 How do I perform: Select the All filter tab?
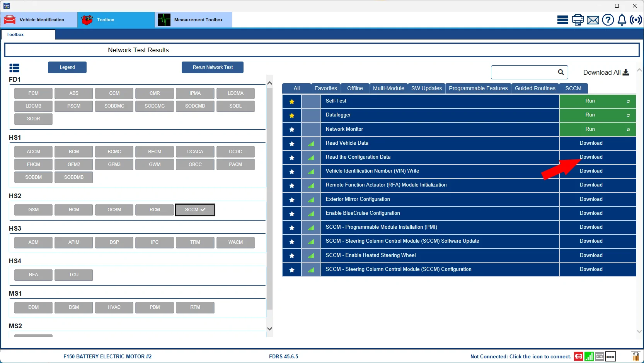tap(296, 88)
